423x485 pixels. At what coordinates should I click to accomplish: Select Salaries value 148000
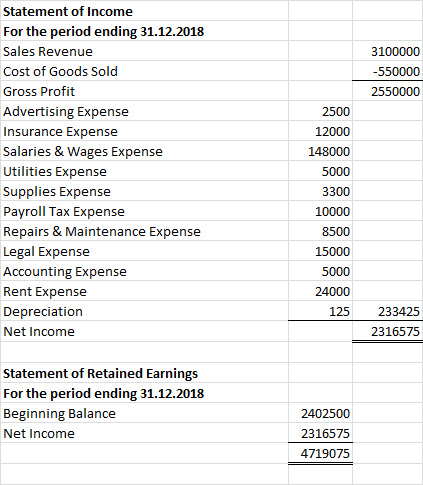point(329,152)
